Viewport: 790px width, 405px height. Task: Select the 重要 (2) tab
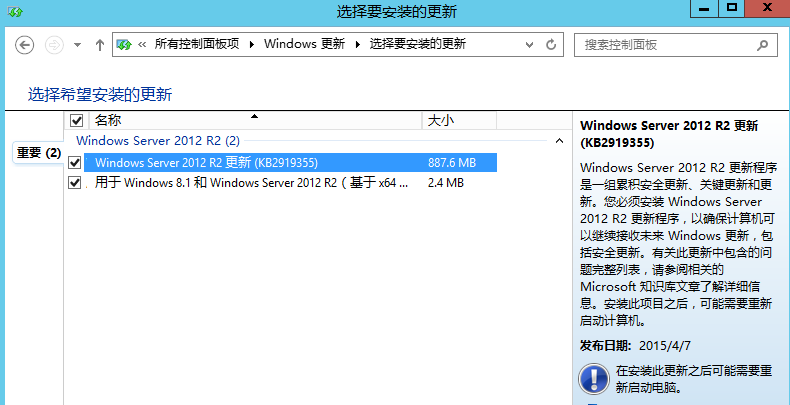pyautogui.click(x=39, y=153)
